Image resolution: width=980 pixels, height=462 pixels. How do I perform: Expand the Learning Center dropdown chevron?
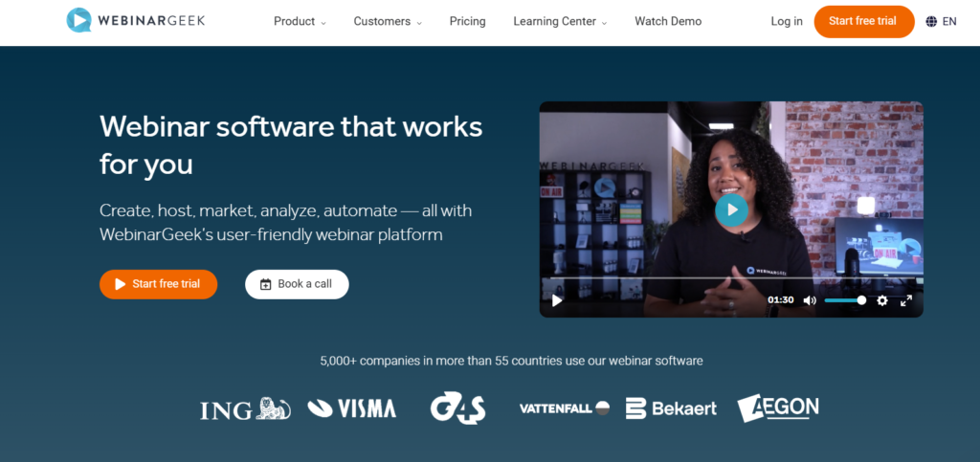[604, 22]
